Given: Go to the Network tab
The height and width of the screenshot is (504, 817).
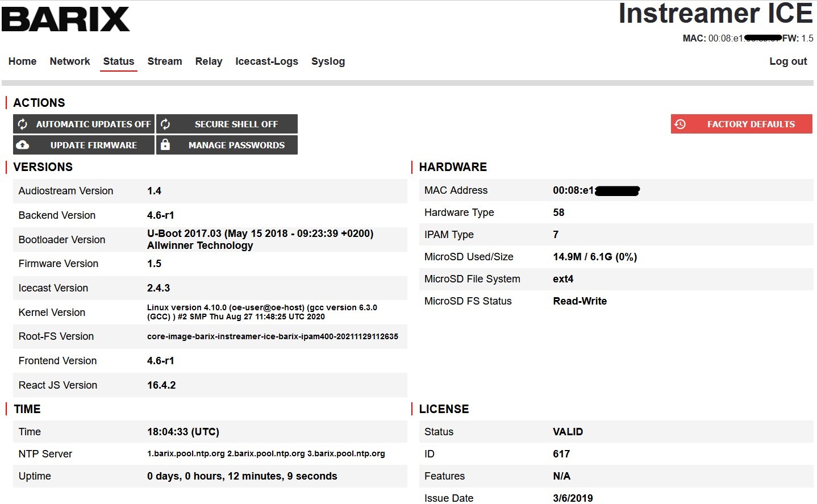Looking at the screenshot, I should point(70,61).
